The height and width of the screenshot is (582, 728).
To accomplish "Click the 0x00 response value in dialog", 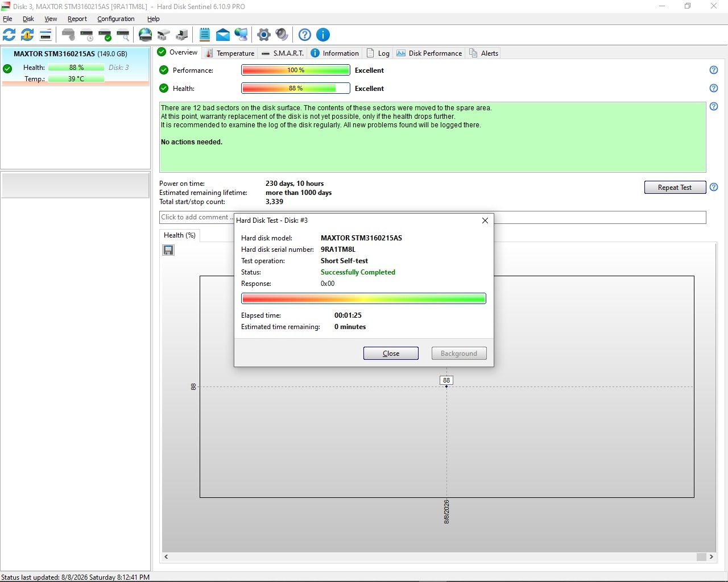I will click(328, 284).
